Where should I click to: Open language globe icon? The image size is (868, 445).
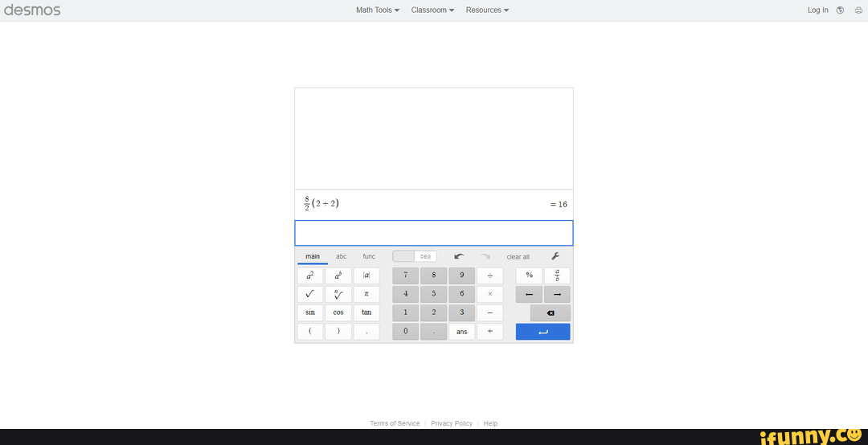pyautogui.click(x=840, y=10)
